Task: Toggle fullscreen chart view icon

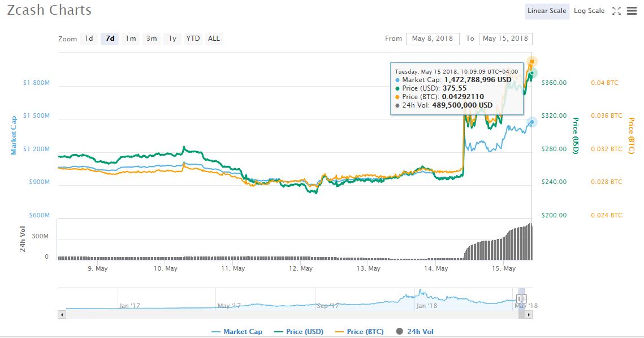Action: [x=616, y=11]
